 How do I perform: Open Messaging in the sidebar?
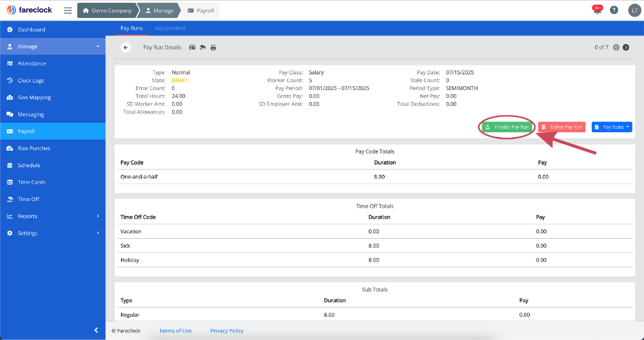[52, 114]
